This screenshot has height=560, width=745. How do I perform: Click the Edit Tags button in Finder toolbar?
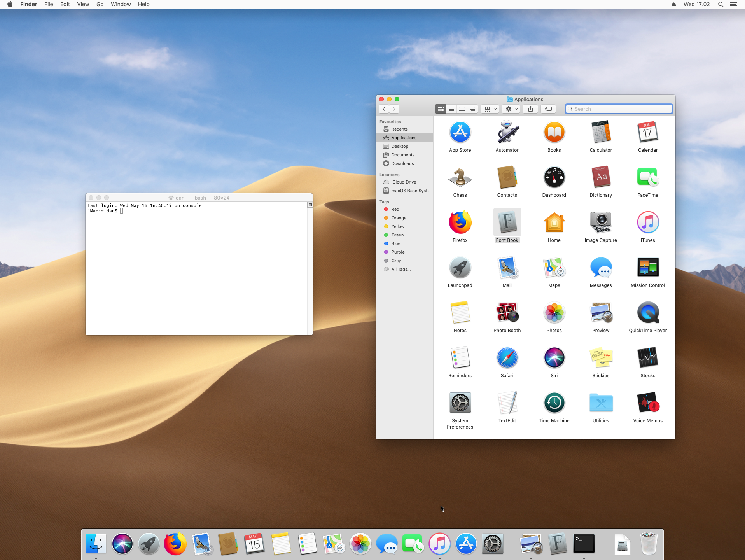548,109
